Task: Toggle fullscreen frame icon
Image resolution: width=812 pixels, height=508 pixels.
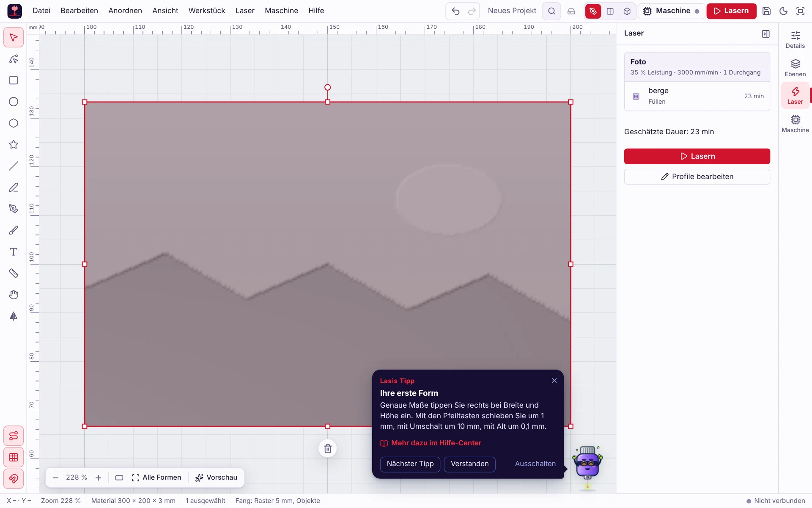Action: tap(800, 11)
